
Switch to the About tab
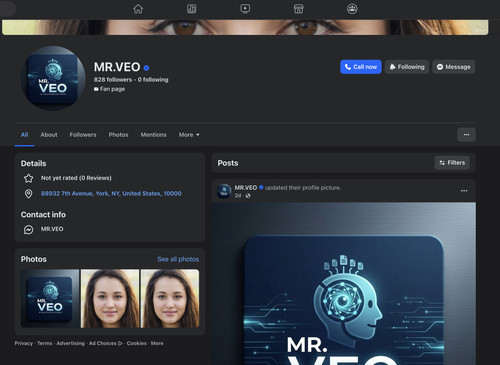(x=49, y=135)
